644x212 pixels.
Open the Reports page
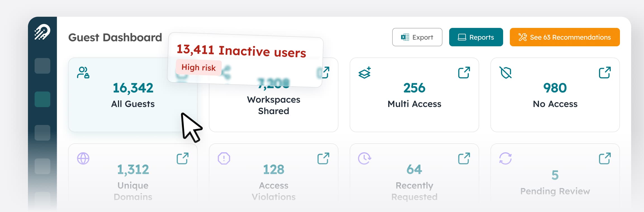tap(476, 37)
